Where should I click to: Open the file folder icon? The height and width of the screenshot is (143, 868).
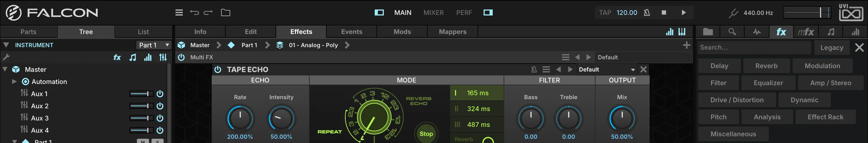click(x=225, y=12)
